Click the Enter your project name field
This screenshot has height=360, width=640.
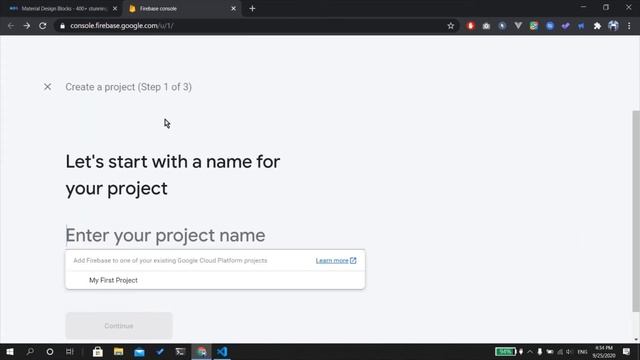pos(215,236)
